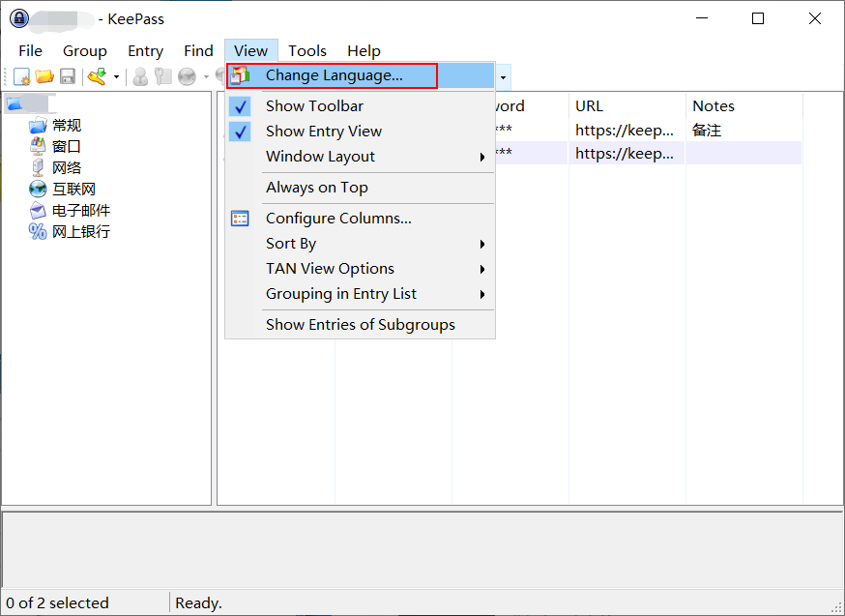Screen dimensions: 845x616
Task: Expand the TAN View Options submenu
Action: (x=360, y=269)
